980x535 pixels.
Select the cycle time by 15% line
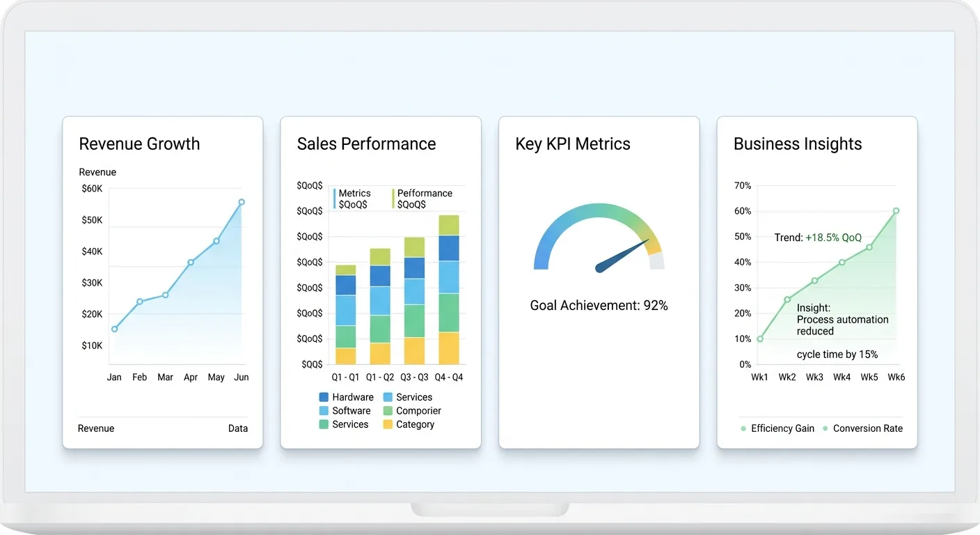click(x=837, y=355)
